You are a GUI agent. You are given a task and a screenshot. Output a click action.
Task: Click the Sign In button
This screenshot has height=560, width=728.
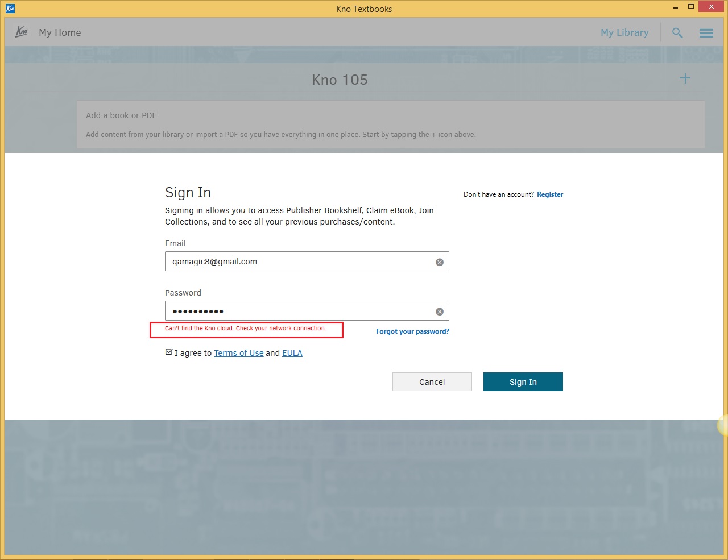pos(523,382)
